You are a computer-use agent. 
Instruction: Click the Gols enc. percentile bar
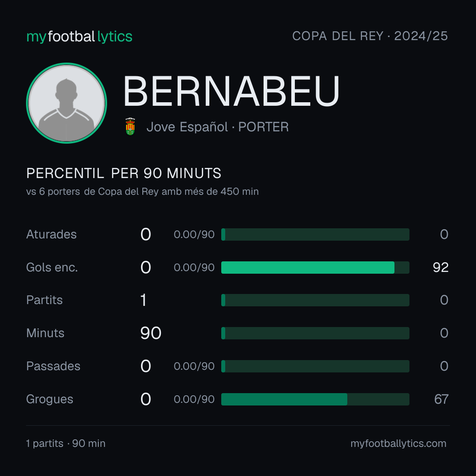coord(315,268)
